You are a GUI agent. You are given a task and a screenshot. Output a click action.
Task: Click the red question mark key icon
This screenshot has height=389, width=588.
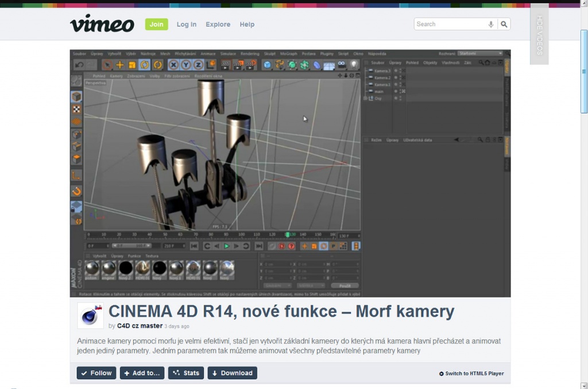point(291,246)
